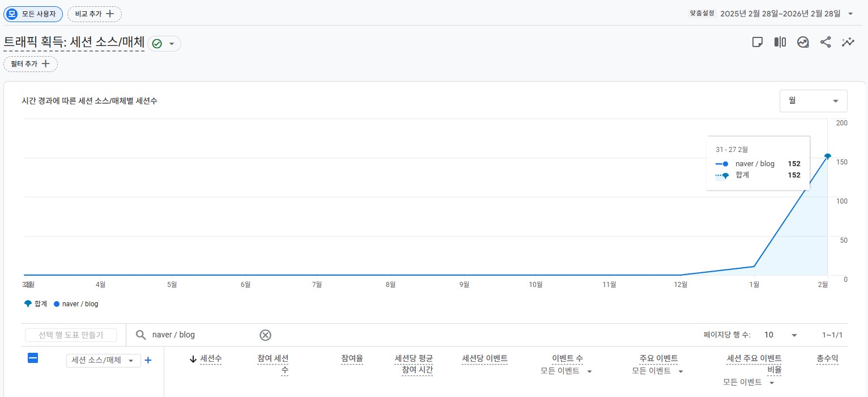Screen dimensions: 868x397
Task: Toggle the 합계 legend below the chart
Action: [x=33, y=303]
